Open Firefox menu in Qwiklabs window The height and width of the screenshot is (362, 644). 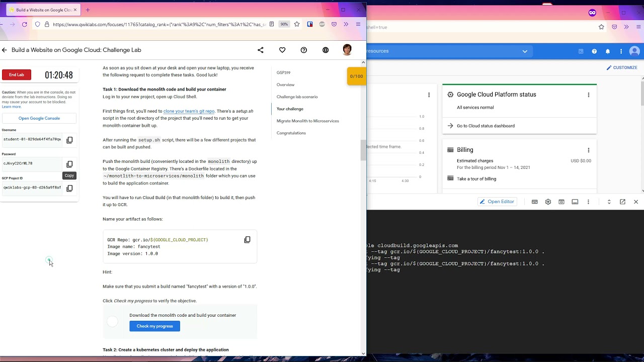tap(358, 24)
